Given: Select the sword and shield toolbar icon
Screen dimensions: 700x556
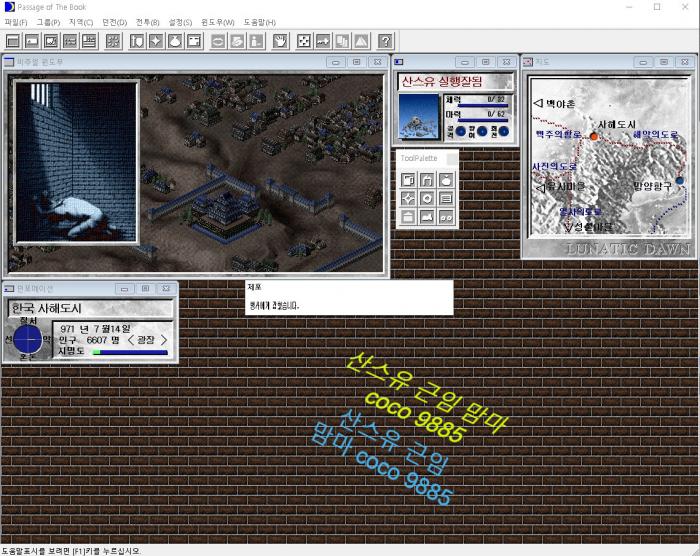Looking at the screenshot, I should [137, 41].
